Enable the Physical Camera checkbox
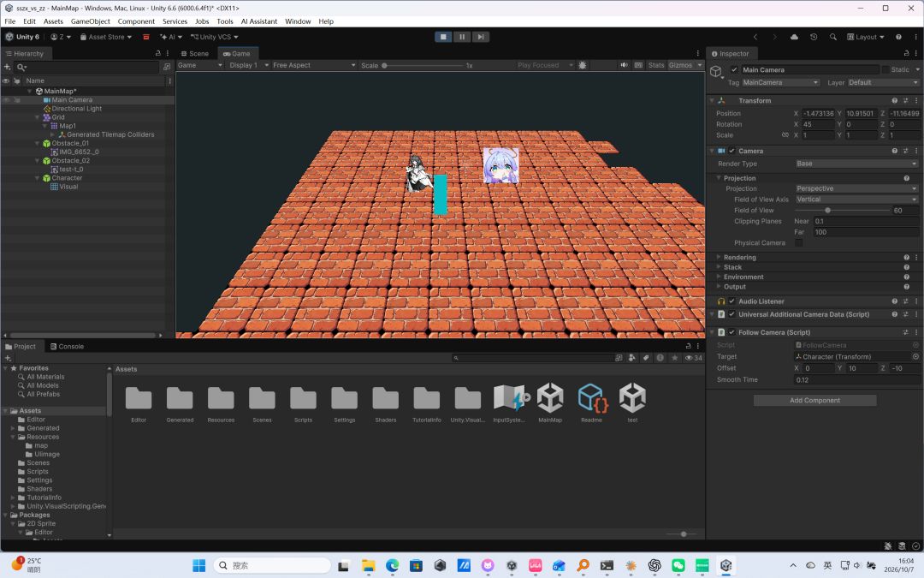Screen dimensions: 924x578 click(798, 243)
